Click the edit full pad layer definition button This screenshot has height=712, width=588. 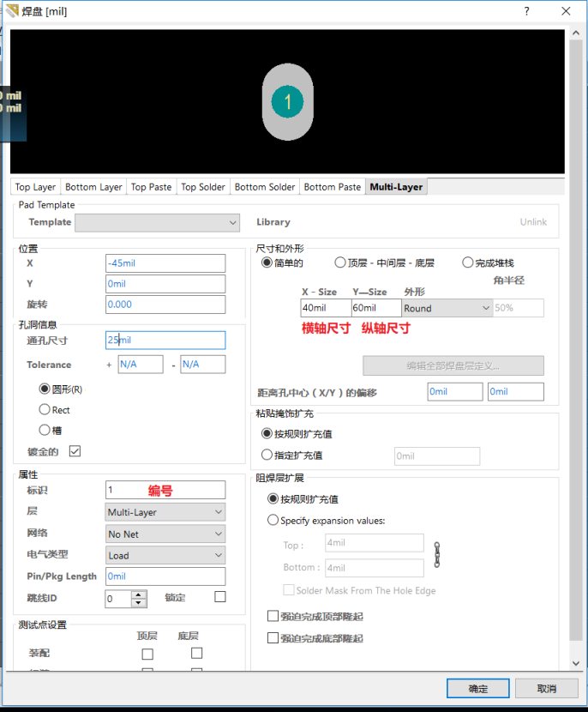pos(453,365)
